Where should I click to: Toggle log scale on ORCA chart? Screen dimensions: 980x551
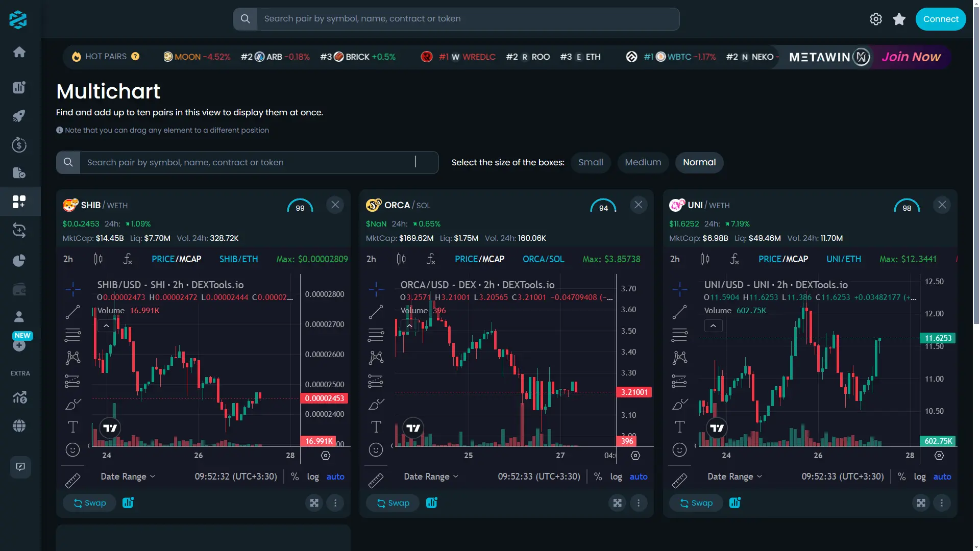click(616, 477)
